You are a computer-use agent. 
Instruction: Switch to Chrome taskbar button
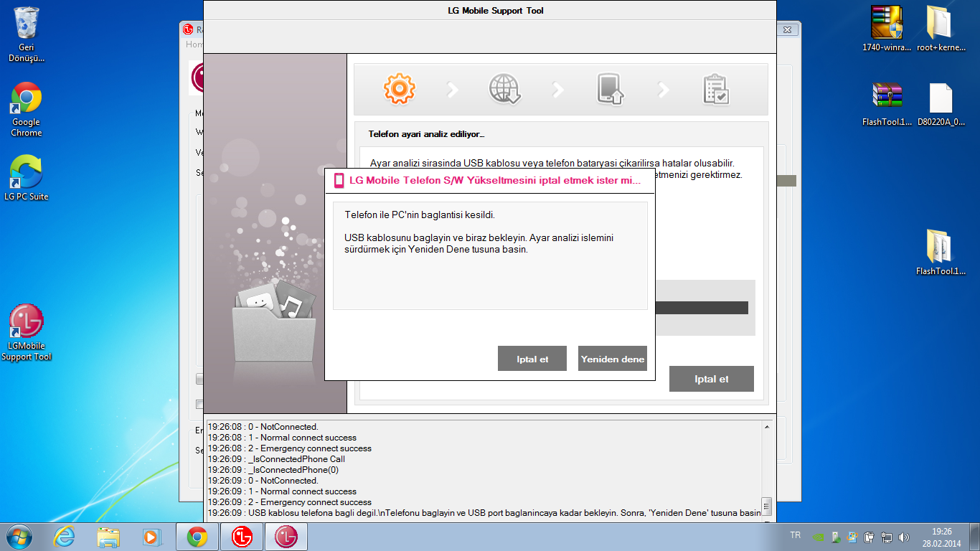tap(197, 537)
